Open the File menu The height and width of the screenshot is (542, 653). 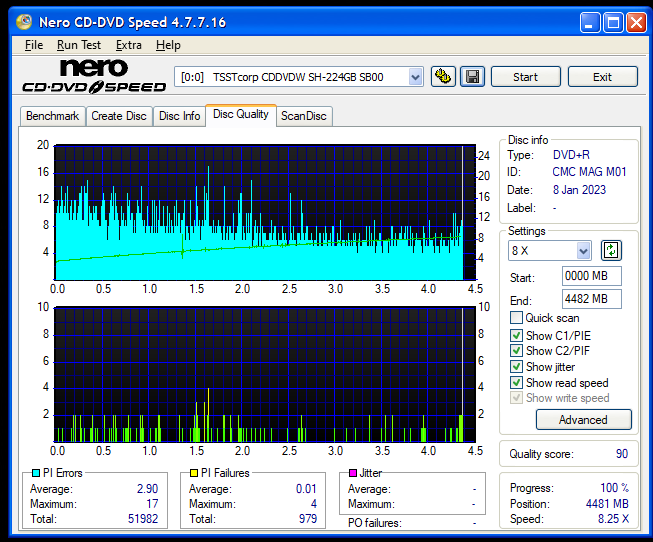point(34,45)
